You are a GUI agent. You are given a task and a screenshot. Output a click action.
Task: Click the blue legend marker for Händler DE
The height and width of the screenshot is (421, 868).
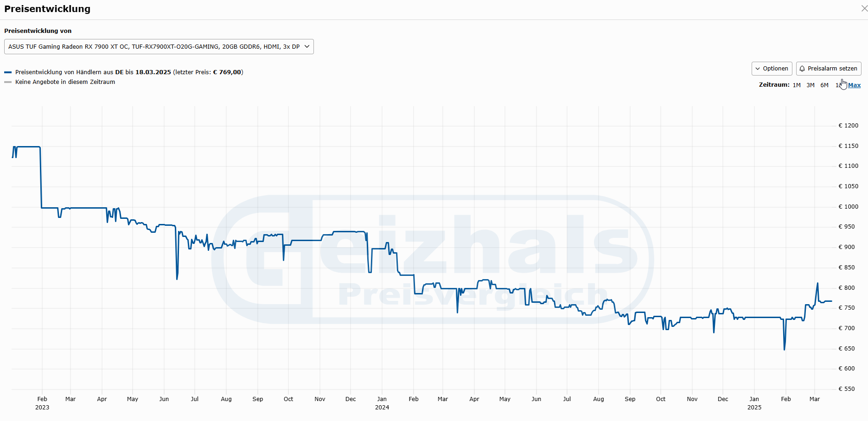tap(8, 72)
